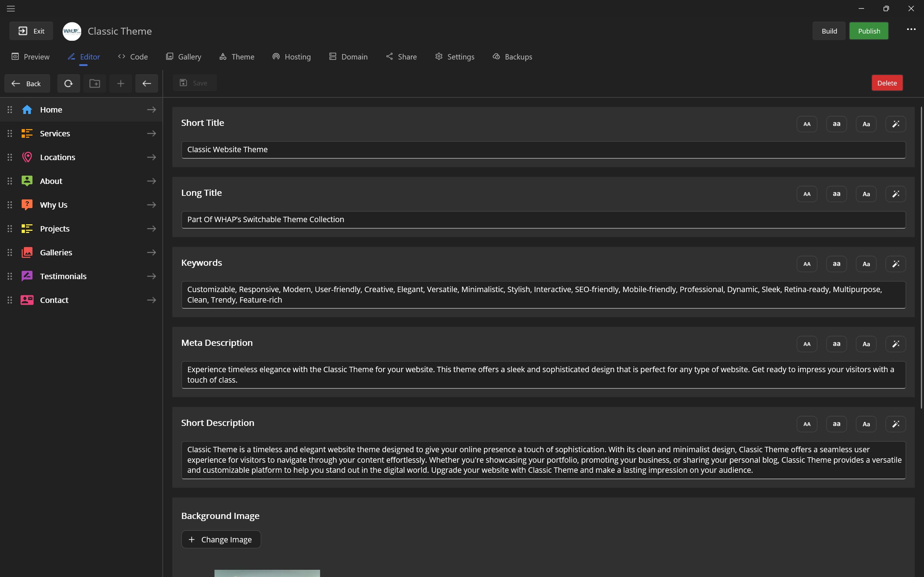This screenshot has height=577, width=924.
Task: Click the green Publish button
Action: 869,31
